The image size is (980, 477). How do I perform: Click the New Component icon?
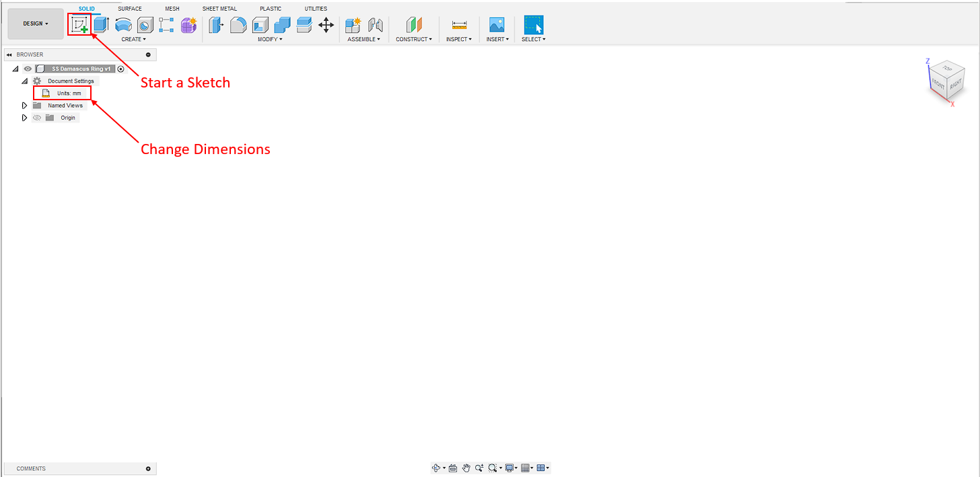tap(353, 26)
